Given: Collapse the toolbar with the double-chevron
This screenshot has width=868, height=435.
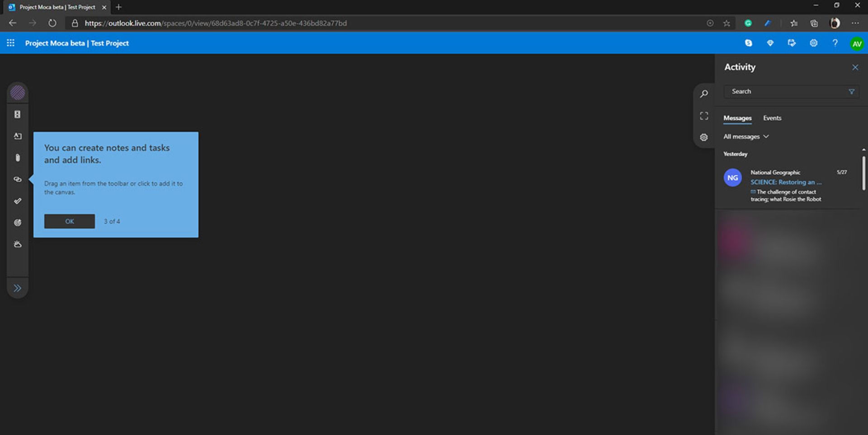Looking at the screenshot, I should click(18, 288).
